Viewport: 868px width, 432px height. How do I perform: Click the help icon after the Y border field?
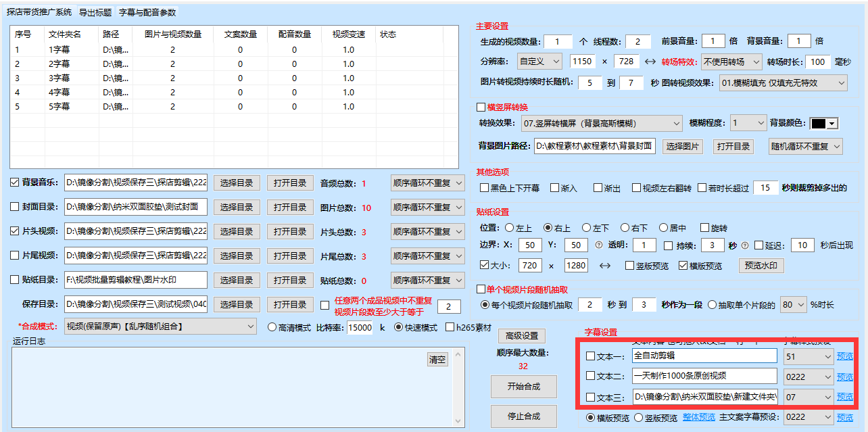[x=598, y=245]
